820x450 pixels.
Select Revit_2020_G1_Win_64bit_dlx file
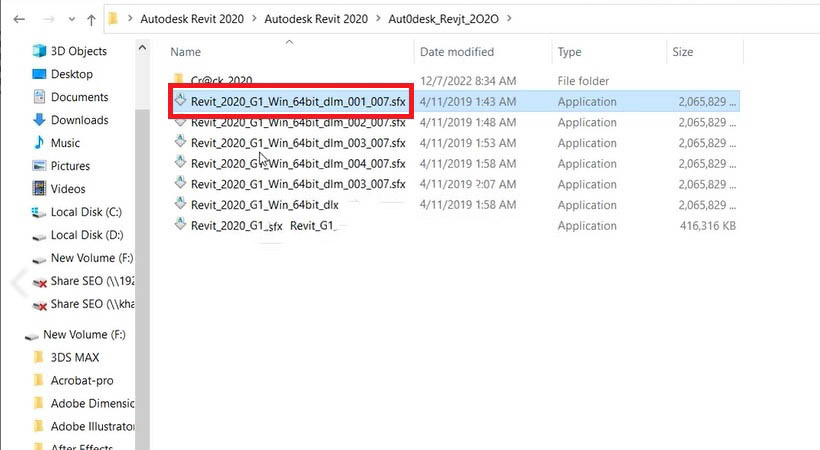pos(265,205)
